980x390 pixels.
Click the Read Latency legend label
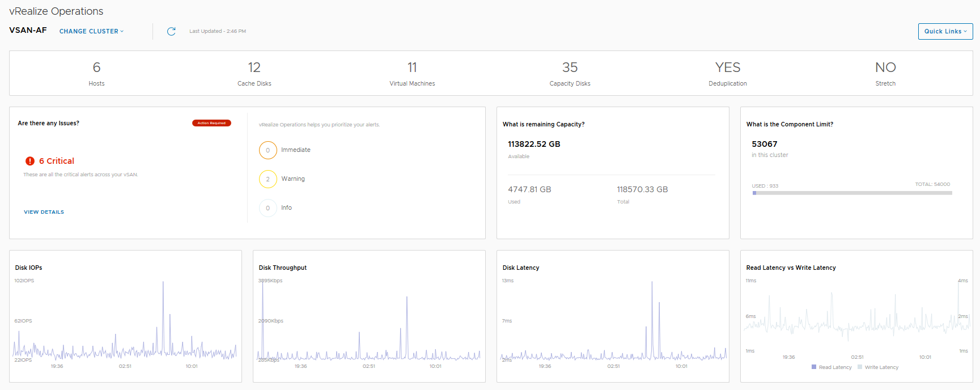pos(835,367)
